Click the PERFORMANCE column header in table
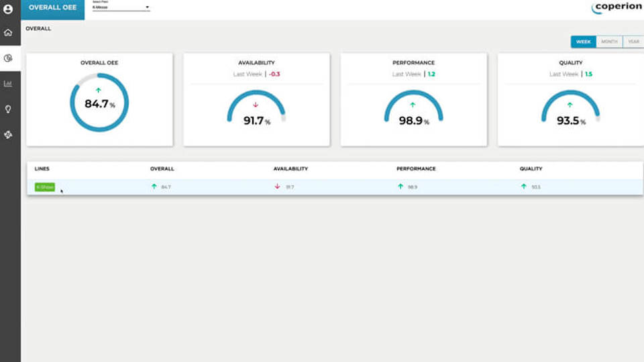Image resolution: width=644 pixels, height=362 pixels. [x=416, y=169]
